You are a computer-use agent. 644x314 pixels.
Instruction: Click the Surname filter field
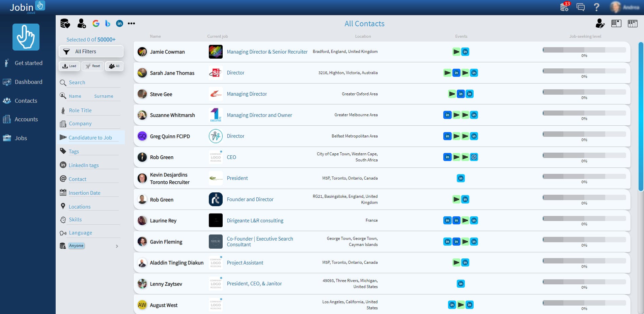(106, 96)
